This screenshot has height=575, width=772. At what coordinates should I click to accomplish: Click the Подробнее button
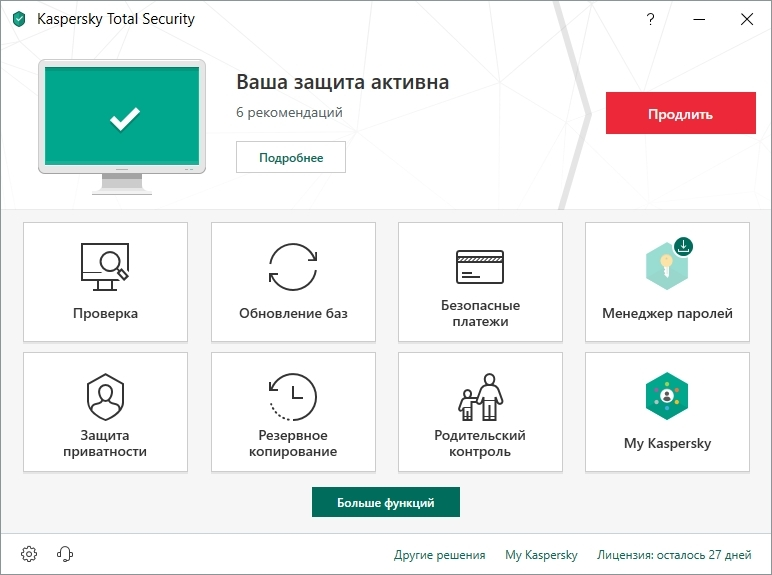[x=291, y=157]
